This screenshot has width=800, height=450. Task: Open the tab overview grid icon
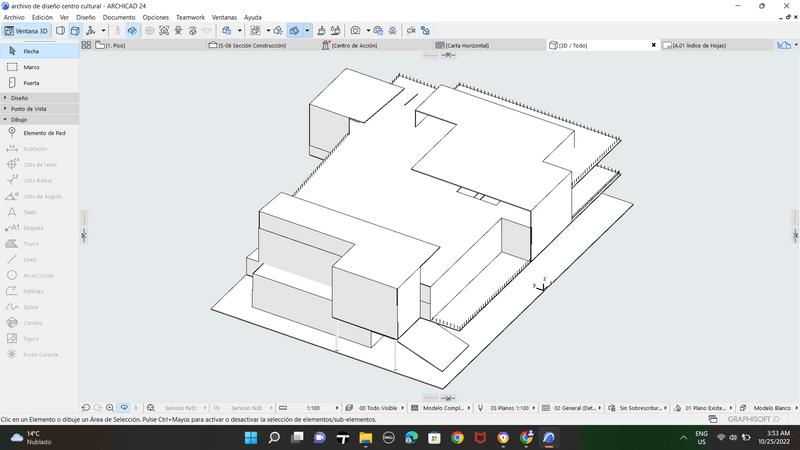(86, 45)
